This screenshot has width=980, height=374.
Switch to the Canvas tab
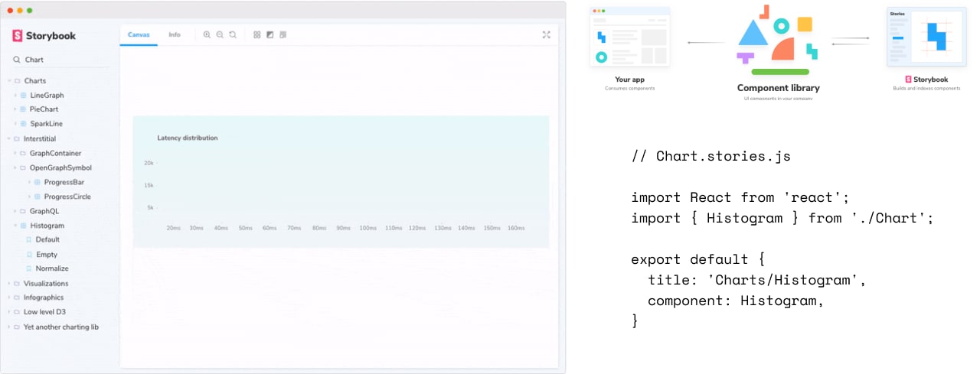[x=139, y=34]
